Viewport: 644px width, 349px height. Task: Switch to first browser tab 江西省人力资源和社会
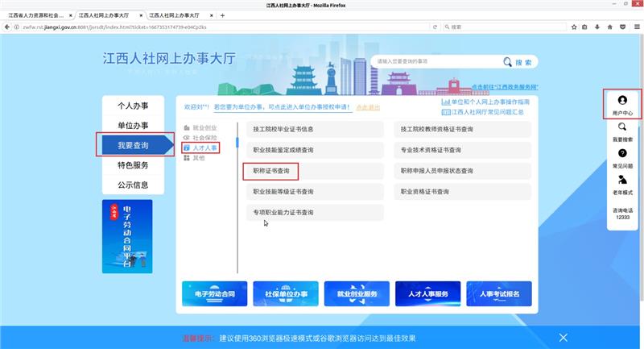point(35,15)
